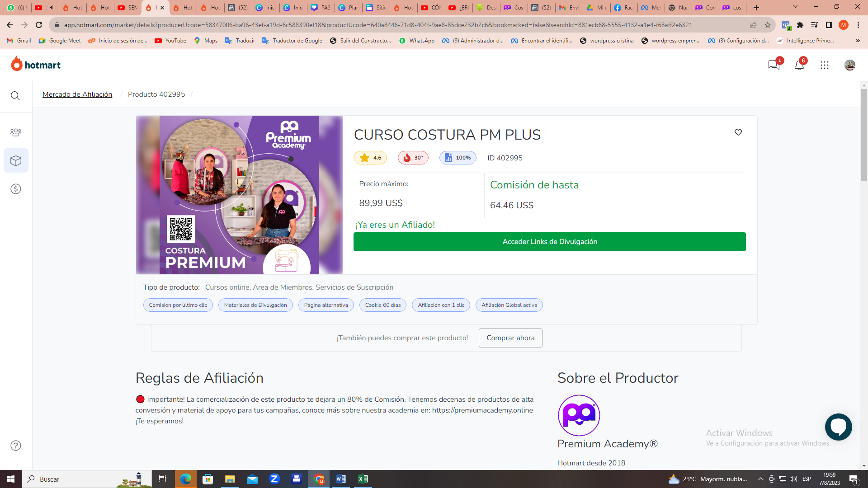Add product to favorites with heart icon
This screenshot has width=868, height=488.
click(738, 132)
